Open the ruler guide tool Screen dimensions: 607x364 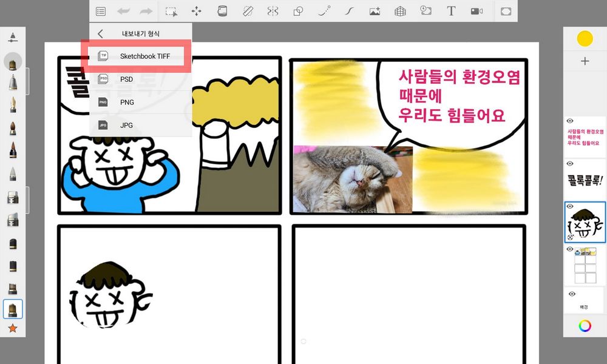248,11
